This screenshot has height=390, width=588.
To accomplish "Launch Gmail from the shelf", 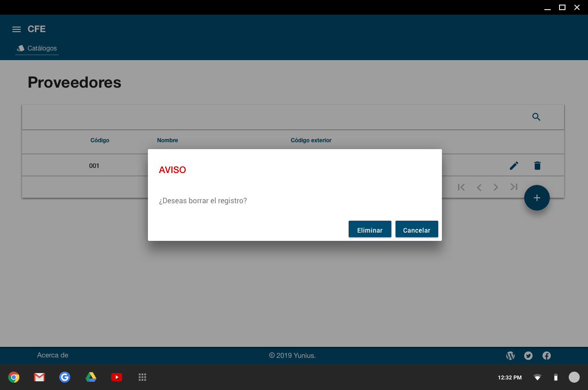I will click(x=40, y=377).
